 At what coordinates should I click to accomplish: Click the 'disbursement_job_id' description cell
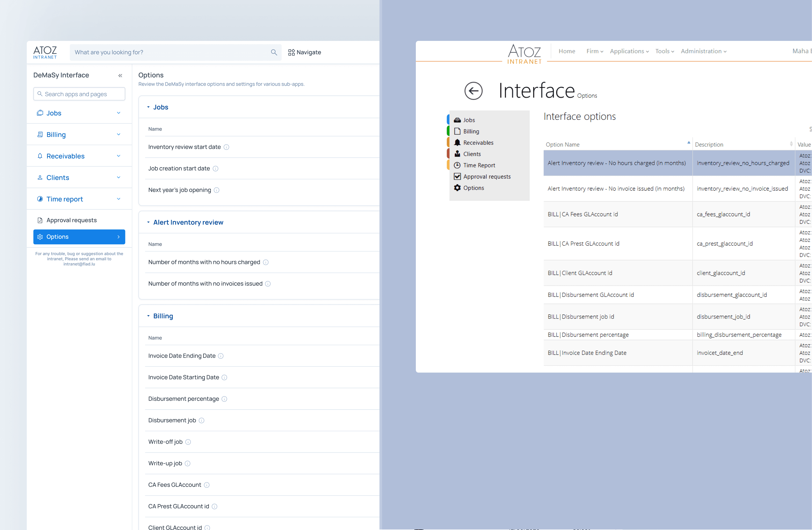point(743,316)
